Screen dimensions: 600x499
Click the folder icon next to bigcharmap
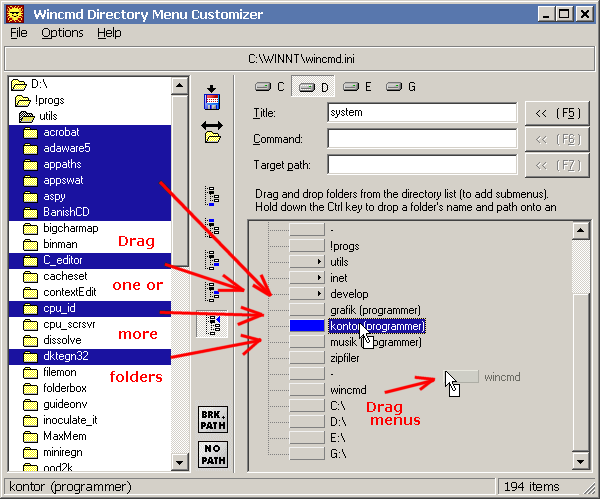click(30, 229)
